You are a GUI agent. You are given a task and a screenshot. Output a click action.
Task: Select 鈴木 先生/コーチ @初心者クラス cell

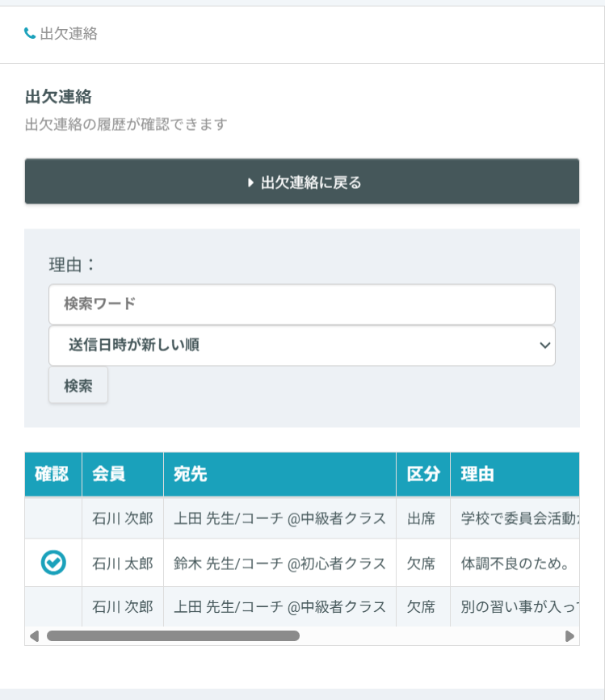click(x=279, y=564)
